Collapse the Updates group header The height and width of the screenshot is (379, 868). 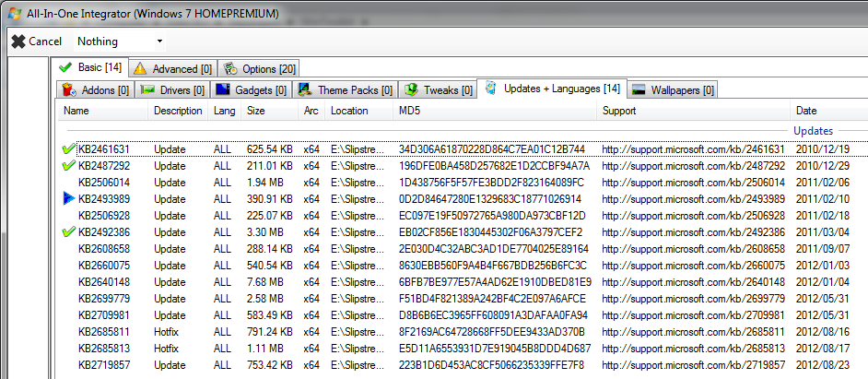[813, 131]
